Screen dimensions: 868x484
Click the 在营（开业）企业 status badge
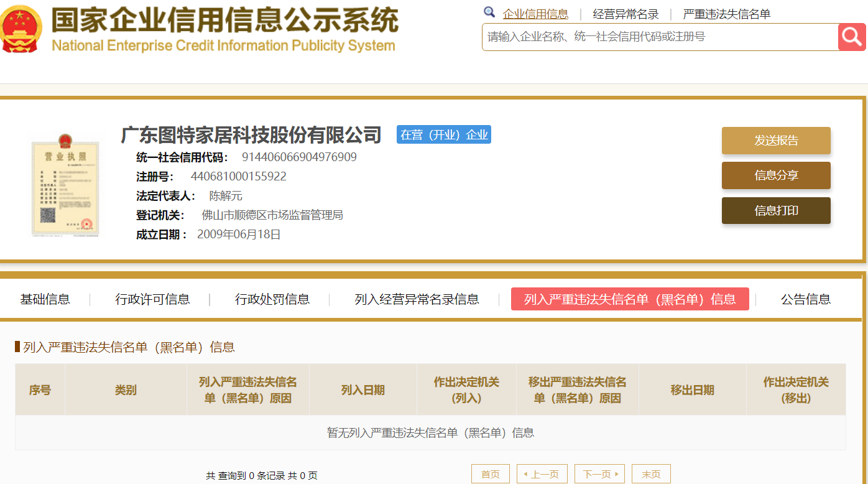[x=444, y=134]
